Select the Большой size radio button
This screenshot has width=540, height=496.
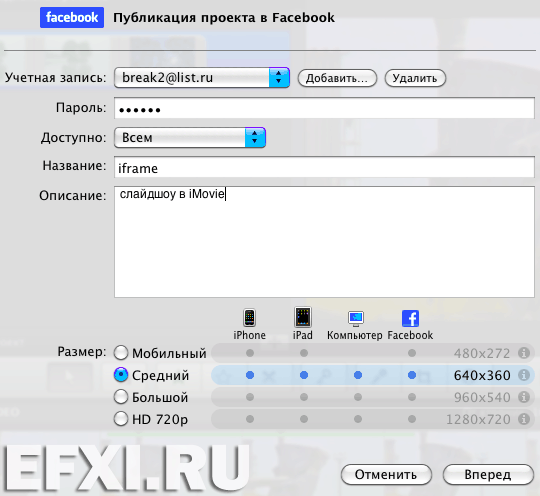(x=121, y=397)
